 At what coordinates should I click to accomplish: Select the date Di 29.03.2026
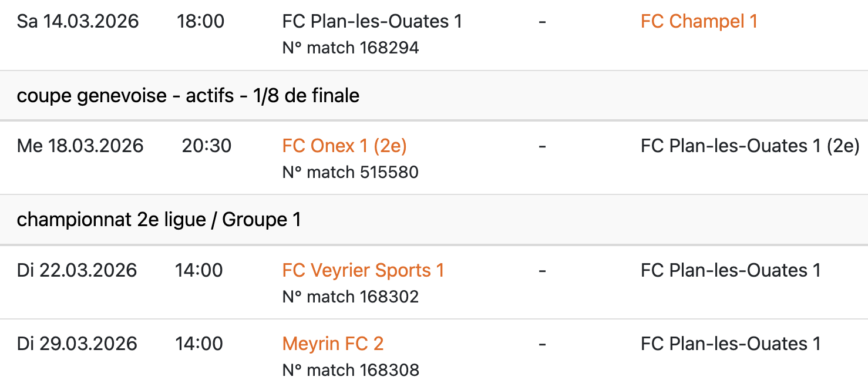point(77,344)
